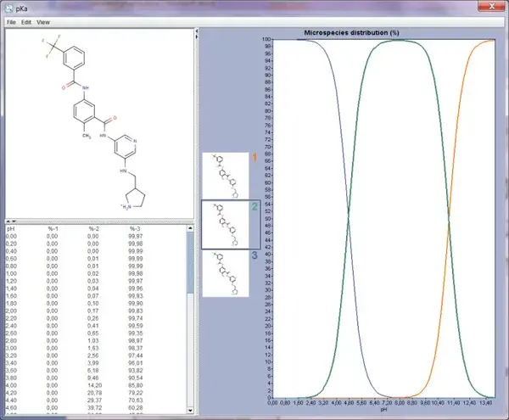This screenshot has height=420, width=509.
Task: Click the '3,99' value in %-2 column
Action: click(x=92, y=363)
